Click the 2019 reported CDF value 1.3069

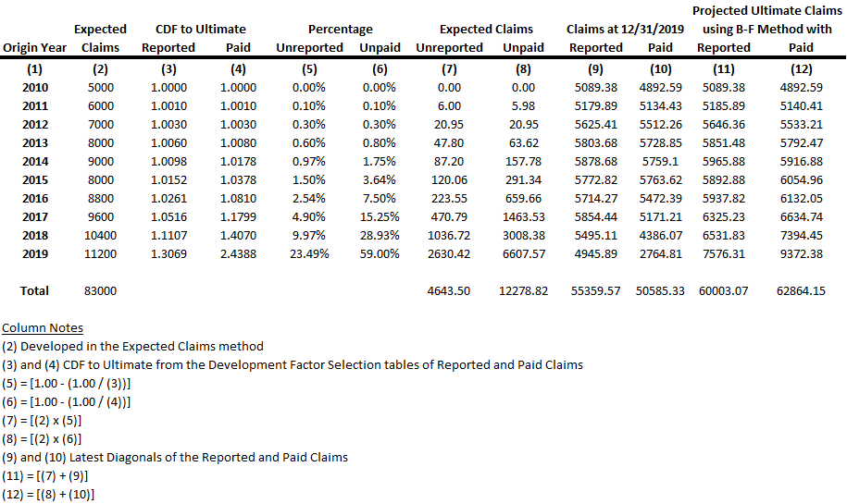tap(168, 254)
